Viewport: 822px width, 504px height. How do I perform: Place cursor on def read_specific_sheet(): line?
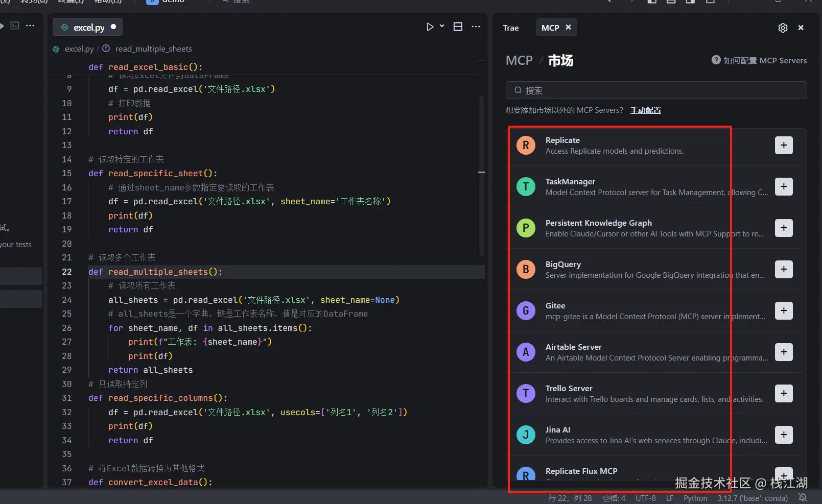[x=153, y=173]
